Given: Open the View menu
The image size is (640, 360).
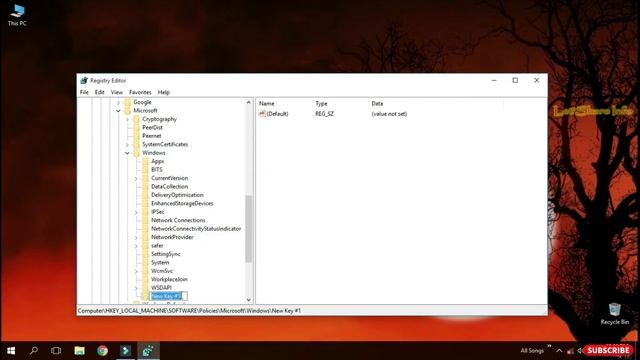Looking at the screenshot, I should tap(117, 92).
